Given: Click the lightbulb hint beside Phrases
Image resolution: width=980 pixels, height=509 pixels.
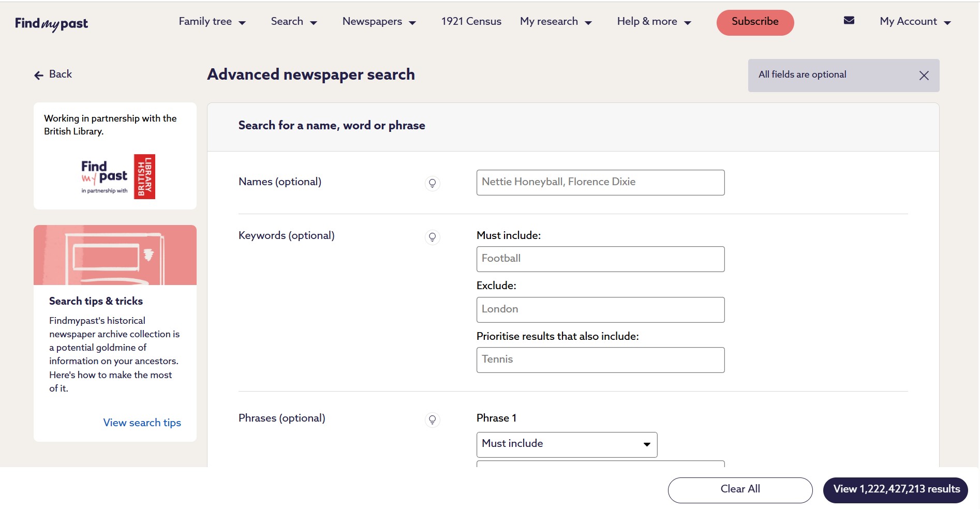Looking at the screenshot, I should (432, 420).
